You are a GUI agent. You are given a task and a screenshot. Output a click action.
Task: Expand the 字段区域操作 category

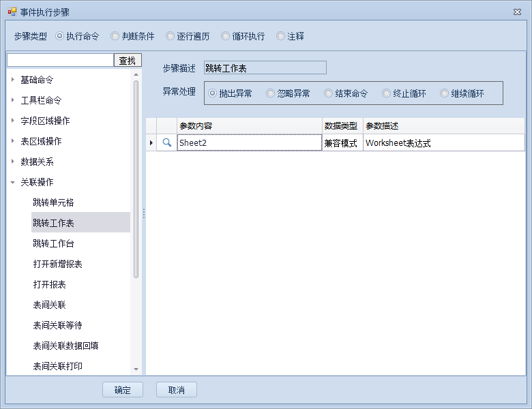coord(13,121)
